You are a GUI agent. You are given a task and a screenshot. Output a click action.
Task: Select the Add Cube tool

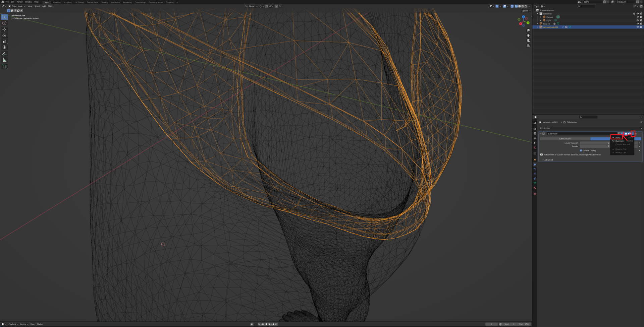click(x=4, y=67)
